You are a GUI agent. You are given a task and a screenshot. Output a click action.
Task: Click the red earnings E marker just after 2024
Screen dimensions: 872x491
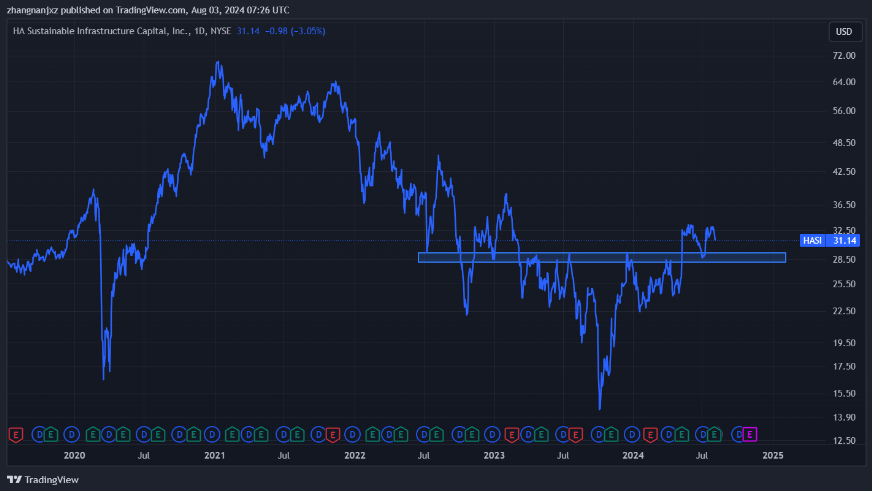(650, 434)
